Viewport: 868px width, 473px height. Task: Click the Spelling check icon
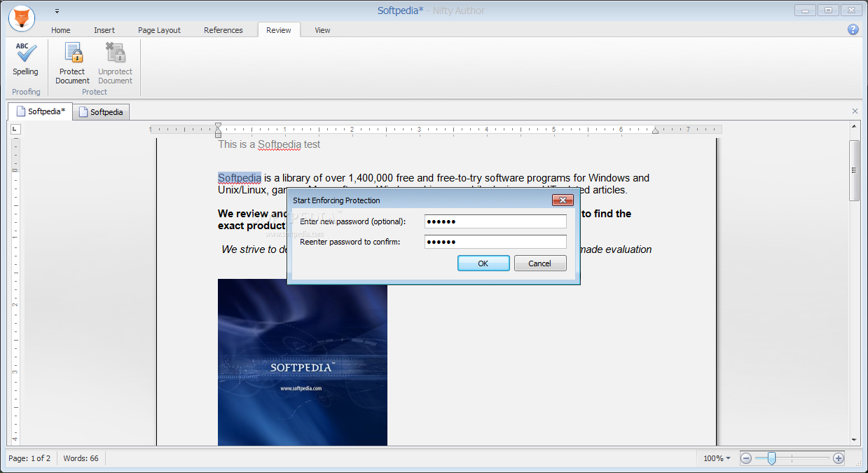point(25,59)
